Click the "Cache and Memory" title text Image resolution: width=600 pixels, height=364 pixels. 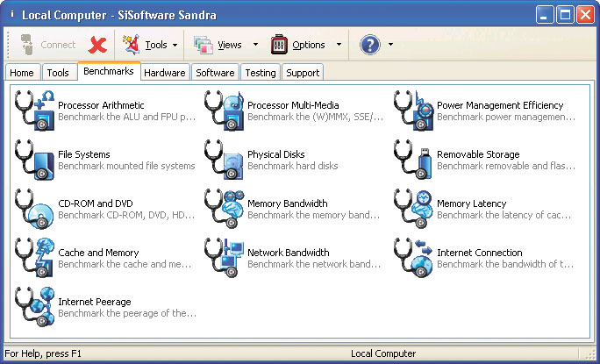tap(98, 253)
